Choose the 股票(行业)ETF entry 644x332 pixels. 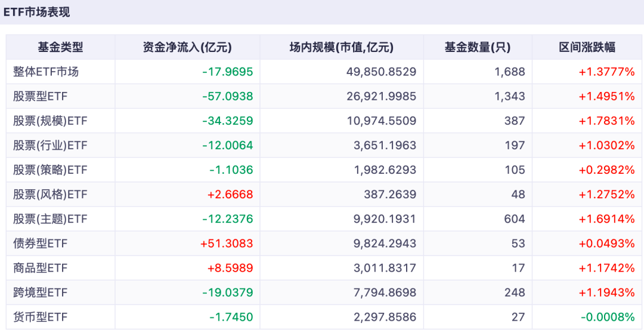[50, 145]
